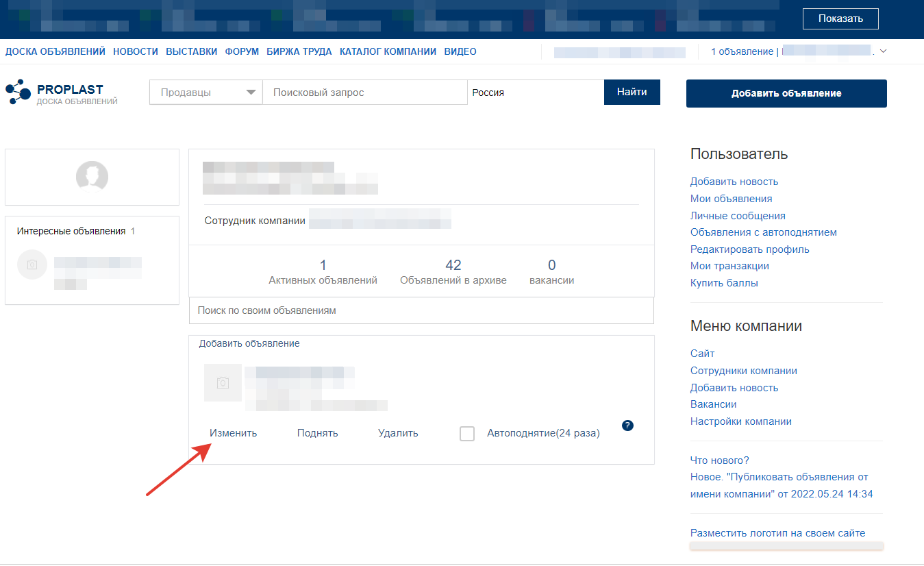Viewport: 924px width, 566px height.
Task: Click the Найти search button
Action: tap(632, 92)
